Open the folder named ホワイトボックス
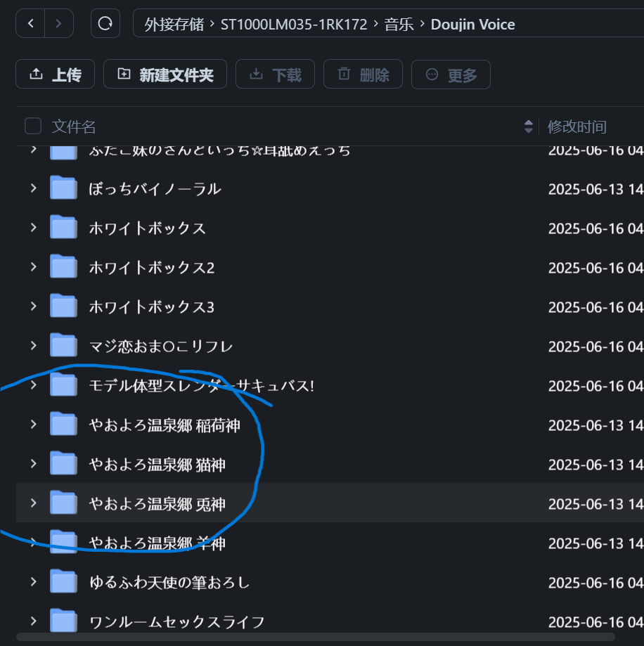The width and height of the screenshot is (644, 646). coord(147,228)
